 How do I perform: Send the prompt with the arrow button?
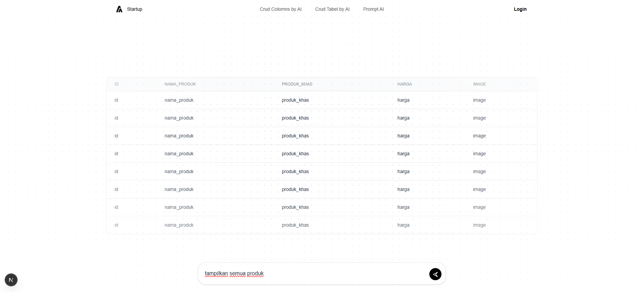point(435,274)
